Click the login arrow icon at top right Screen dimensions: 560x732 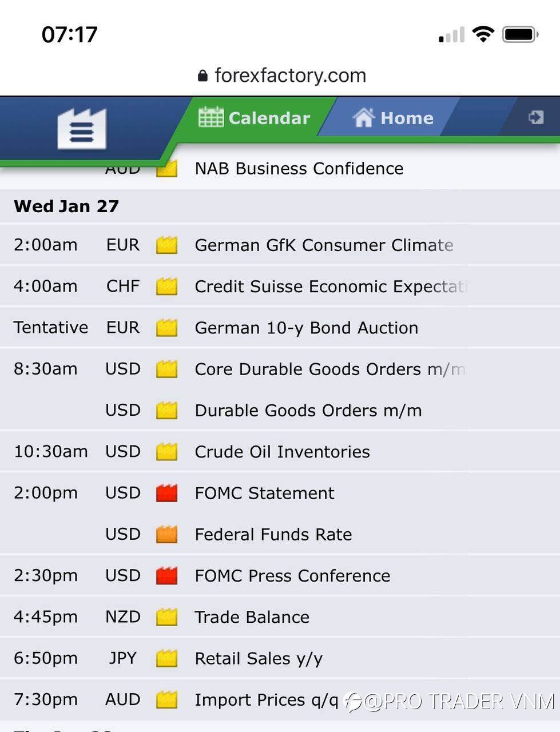tap(535, 117)
